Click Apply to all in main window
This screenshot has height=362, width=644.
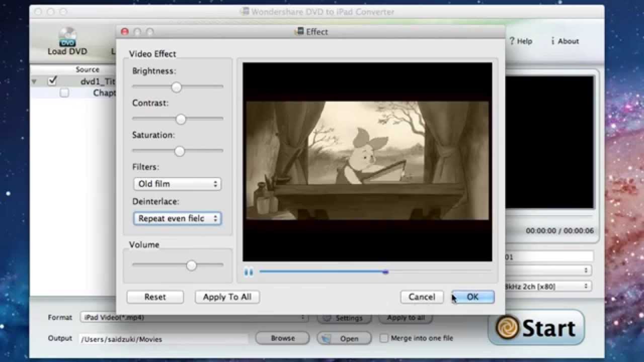pos(406,318)
